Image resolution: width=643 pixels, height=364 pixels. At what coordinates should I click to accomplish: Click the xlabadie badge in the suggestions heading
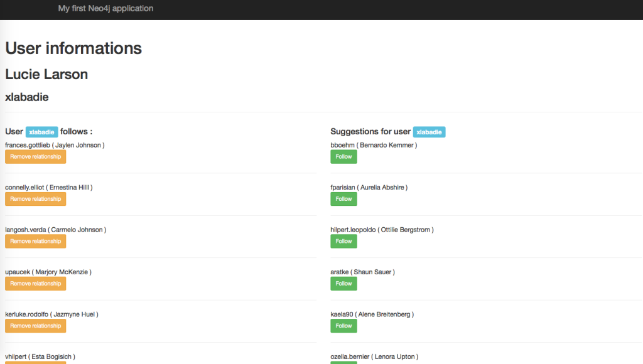(429, 132)
